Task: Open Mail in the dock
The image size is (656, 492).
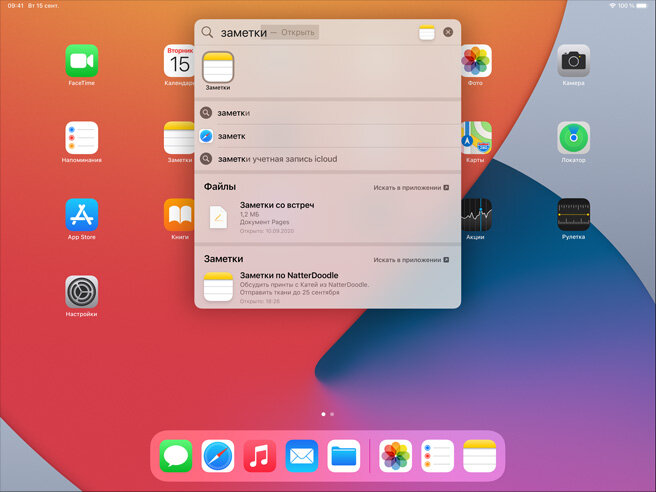Action: (x=302, y=456)
